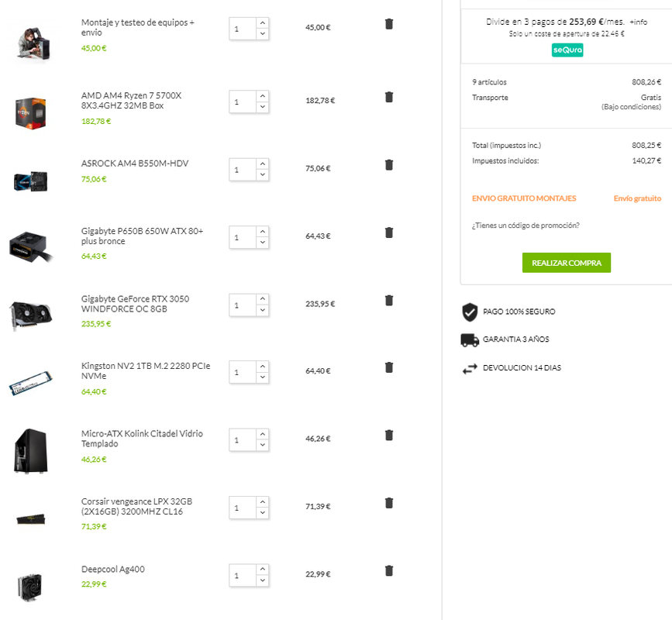Delete Corsair Vengeance LPX 32GB memory
The height and width of the screenshot is (620, 672).
[389, 503]
